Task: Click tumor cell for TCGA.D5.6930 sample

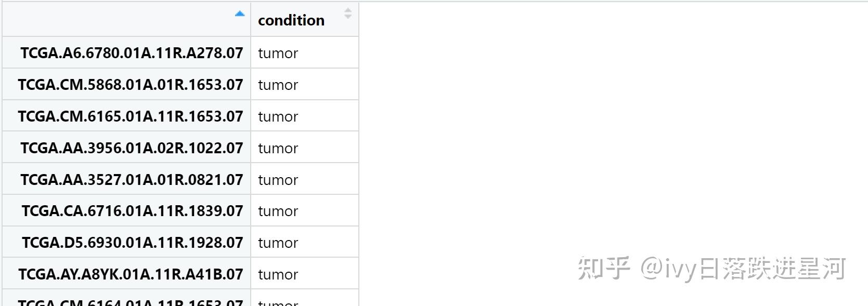Action: pos(278,243)
